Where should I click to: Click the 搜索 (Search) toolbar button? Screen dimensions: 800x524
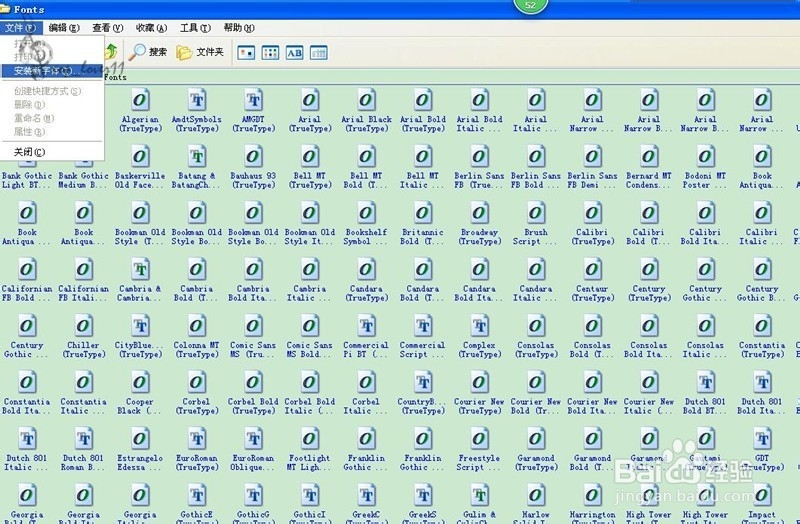[x=147, y=52]
